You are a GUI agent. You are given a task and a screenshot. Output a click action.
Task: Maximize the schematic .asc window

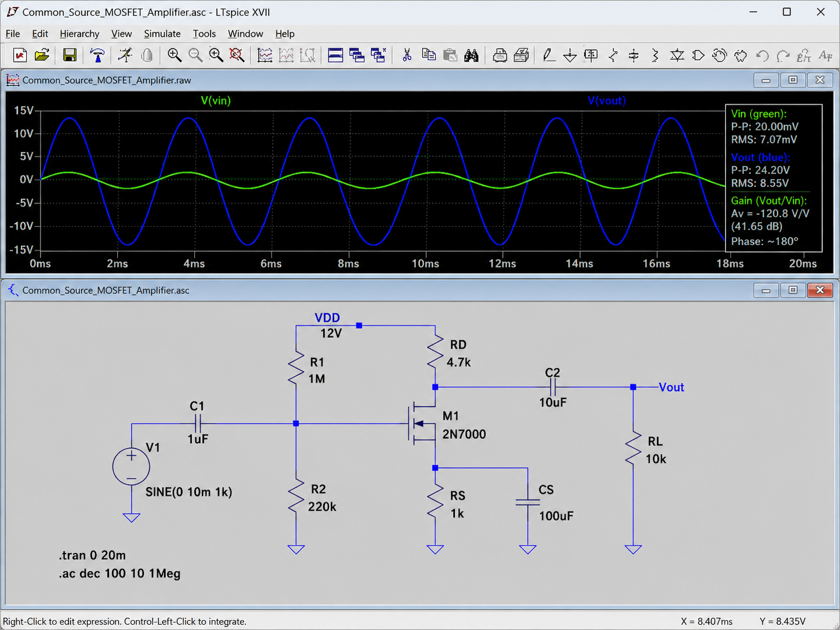(793, 290)
